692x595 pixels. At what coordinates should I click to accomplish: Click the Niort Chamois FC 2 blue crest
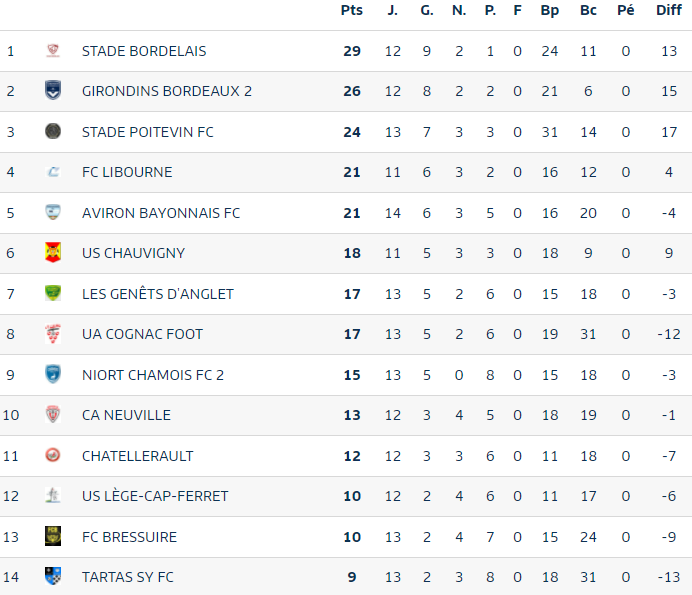tap(53, 374)
